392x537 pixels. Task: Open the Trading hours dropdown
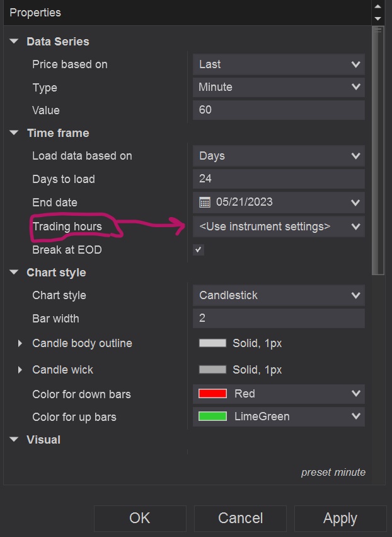pos(278,226)
